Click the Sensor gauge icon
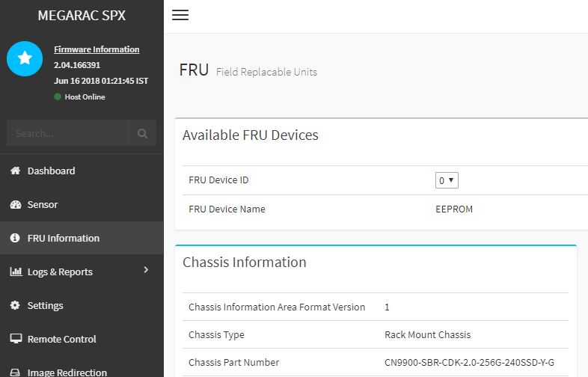The width and height of the screenshot is (588, 377). coord(15,204)
